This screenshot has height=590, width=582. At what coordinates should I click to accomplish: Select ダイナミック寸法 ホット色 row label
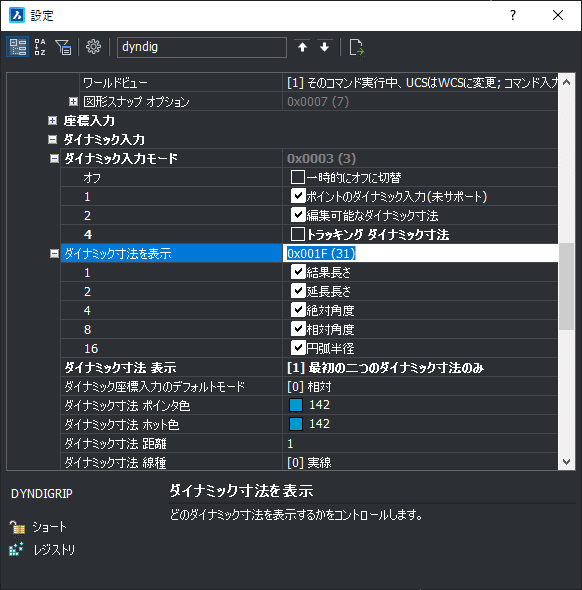(122, 424)
